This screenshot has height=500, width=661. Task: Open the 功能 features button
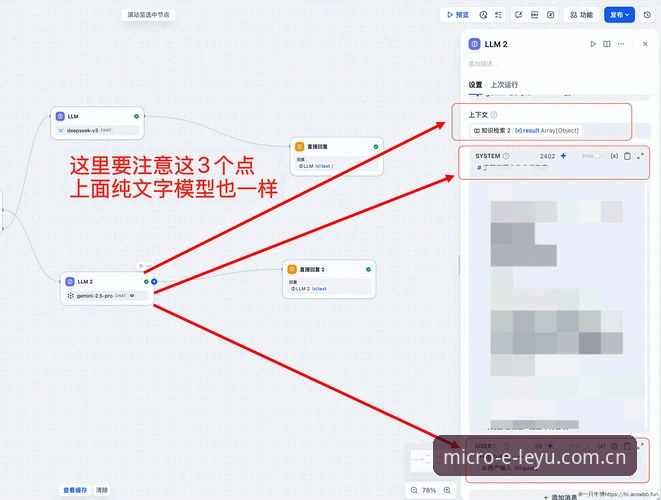(x=581, y=15)
